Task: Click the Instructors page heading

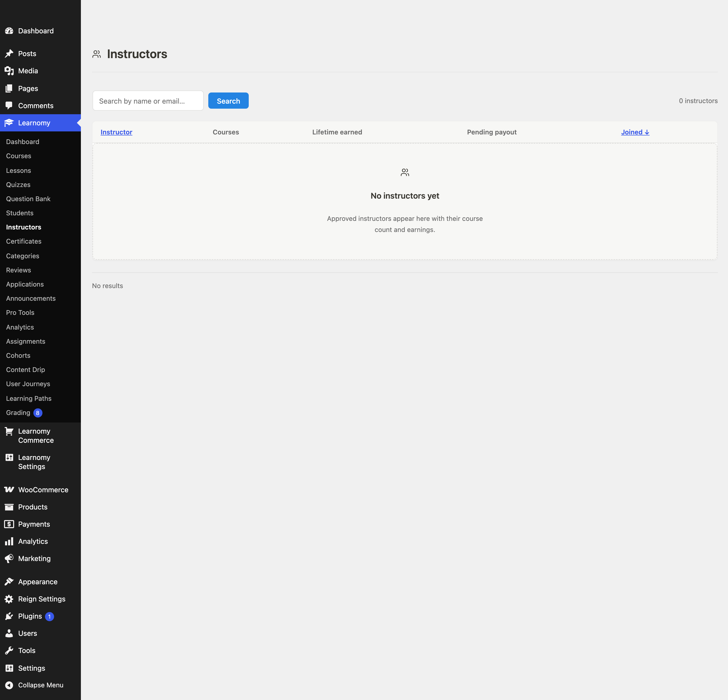Action: click(137, 54)
